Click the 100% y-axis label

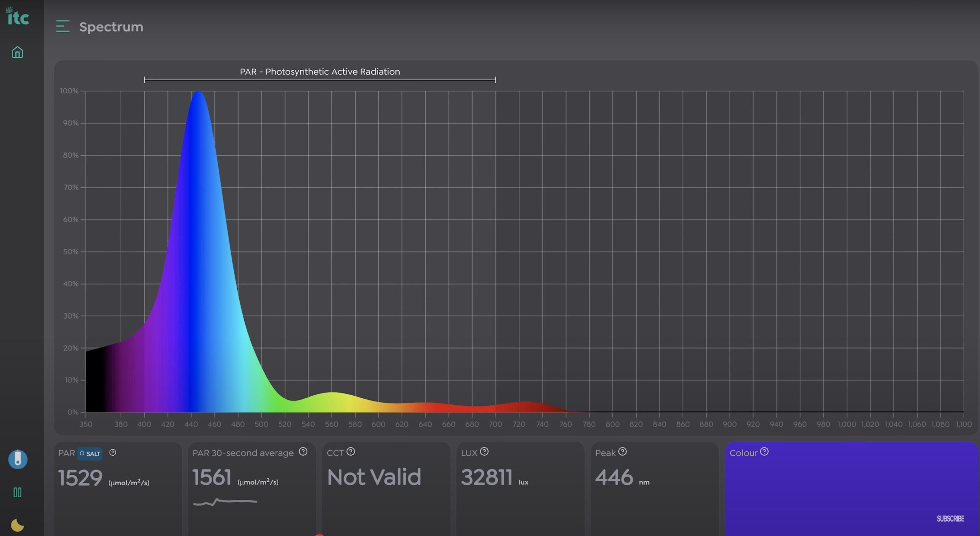click(69, 91)
